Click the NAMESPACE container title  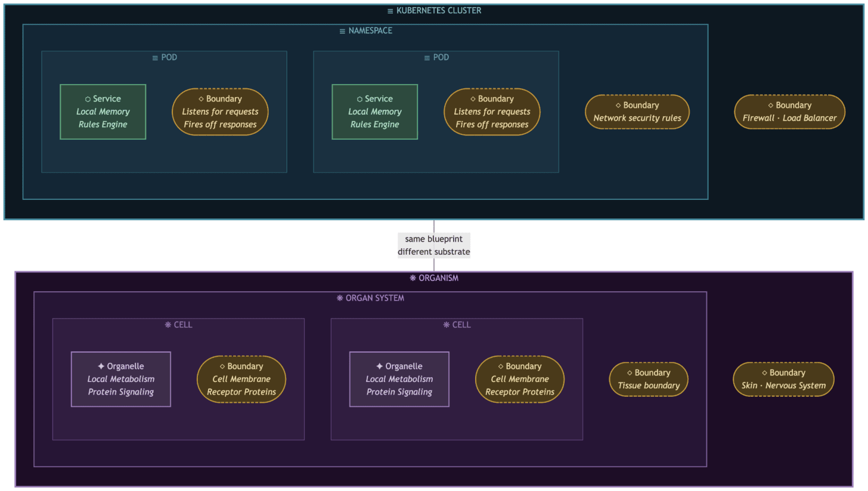pos(370,30)
